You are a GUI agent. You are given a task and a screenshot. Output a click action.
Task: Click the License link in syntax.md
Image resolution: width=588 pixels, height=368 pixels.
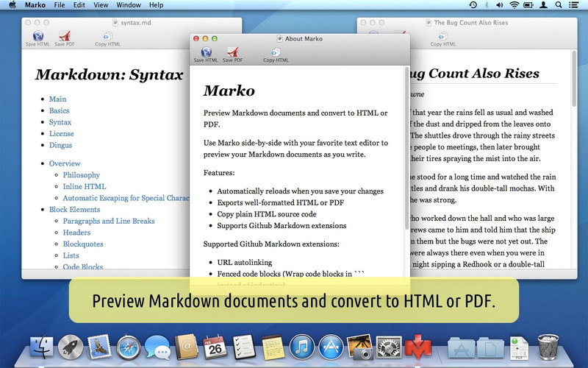pyautogui.click(x=62, y=134)
